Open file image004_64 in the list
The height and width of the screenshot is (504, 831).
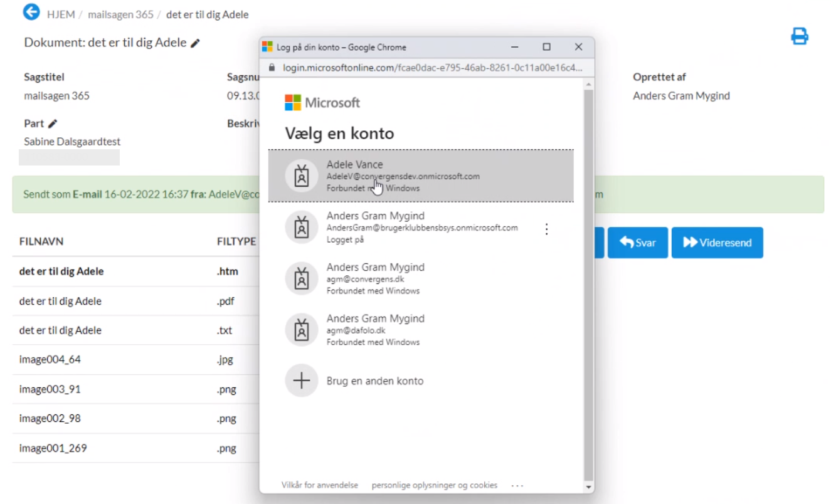coord(50,360)
